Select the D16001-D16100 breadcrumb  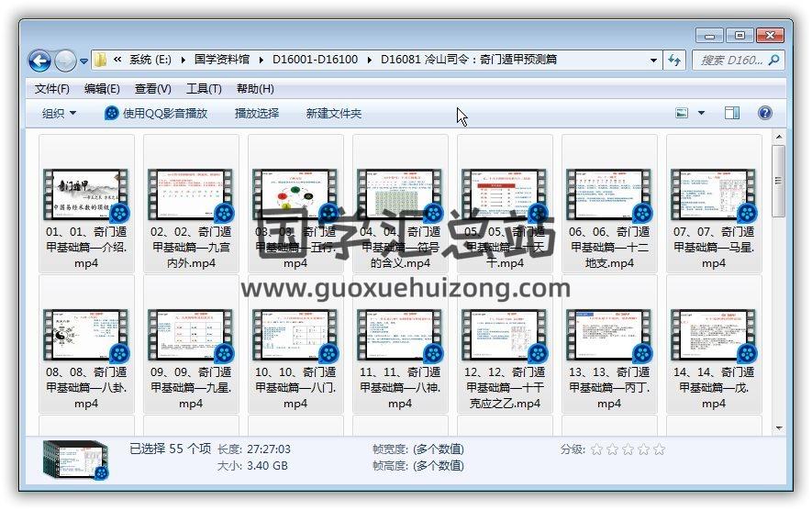pyautogui.click(x=315, y=60)
